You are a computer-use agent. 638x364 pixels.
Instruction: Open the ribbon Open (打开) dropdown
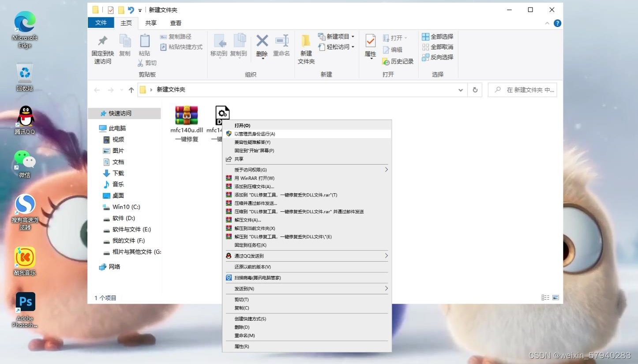point(395,38)
